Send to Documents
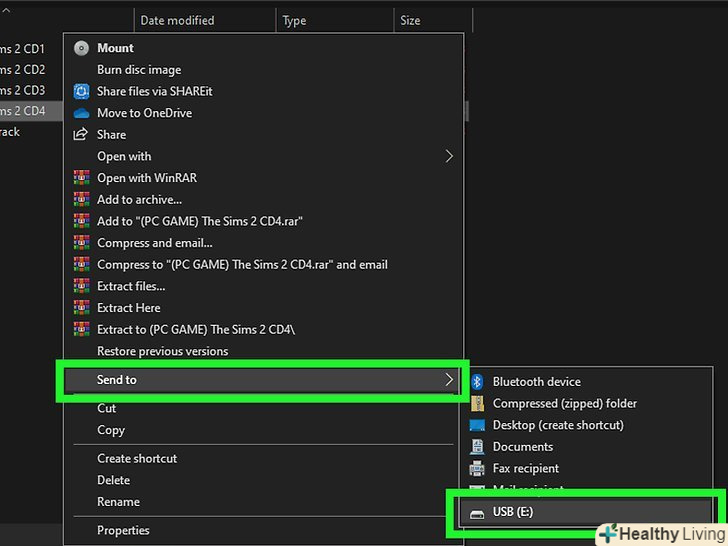Viewport: 728px width, 546px height. (x=586, y=447)
